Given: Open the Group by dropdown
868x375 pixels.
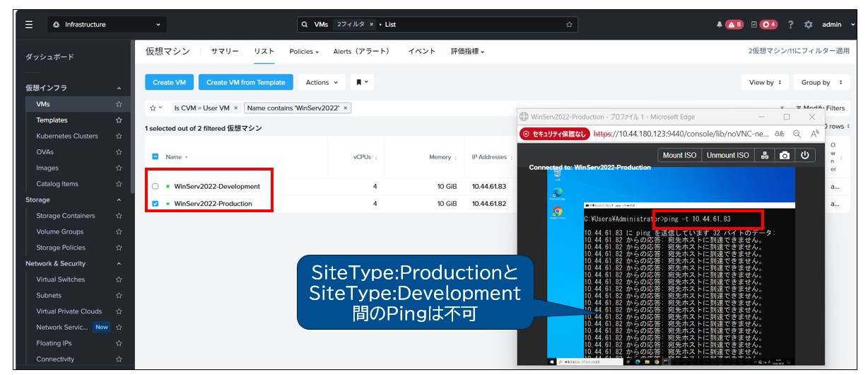Looking at the screenshot, I should tap(821, 83).
